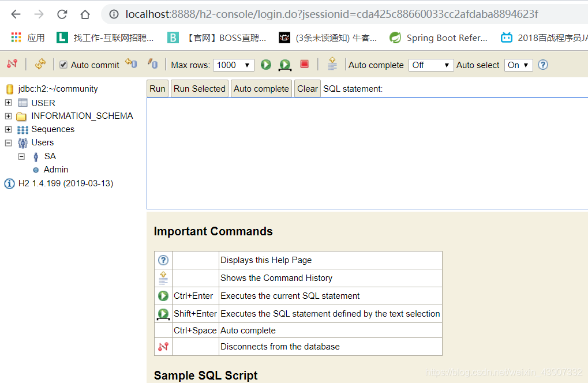Reload the page with browser refresh
The width and height of the screenshot is (588, 383).
pos(62,14)
